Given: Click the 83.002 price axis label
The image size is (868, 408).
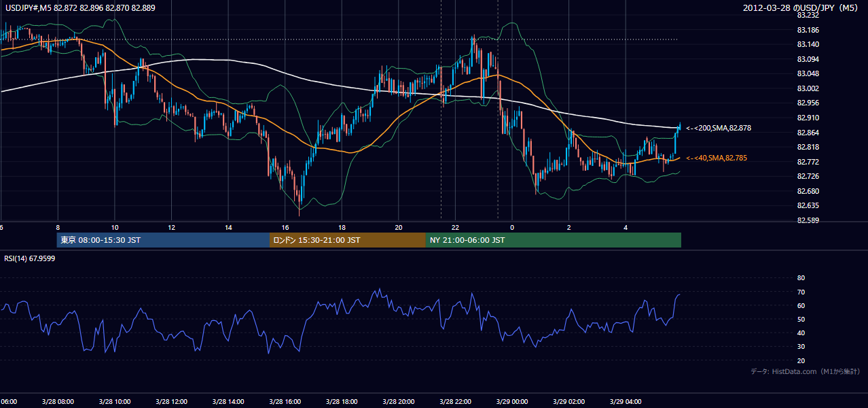Looking at the screenshot, I should (x=808, y=88).
